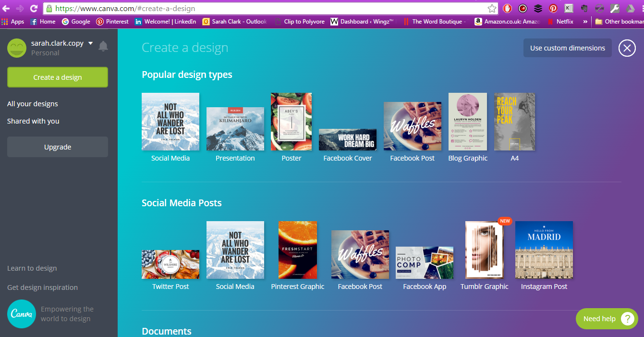Screen dimensions: 644x337
Task: Click the green Create a design button
Action: coord(58,77)
